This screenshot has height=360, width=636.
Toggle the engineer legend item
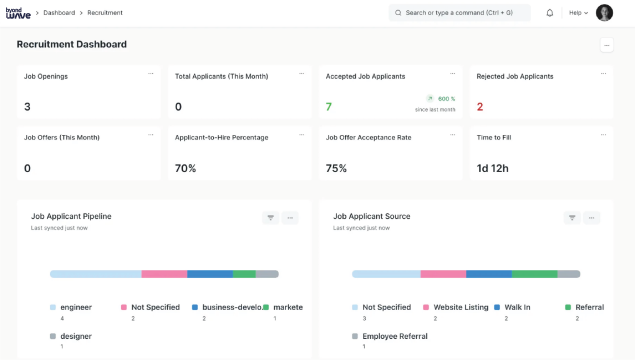(71, 307)
